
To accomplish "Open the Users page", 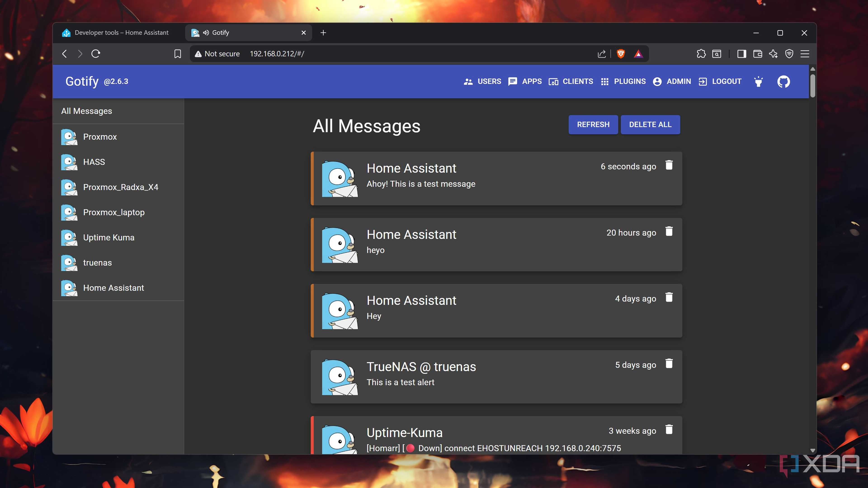I will click(x=482, y=82).
